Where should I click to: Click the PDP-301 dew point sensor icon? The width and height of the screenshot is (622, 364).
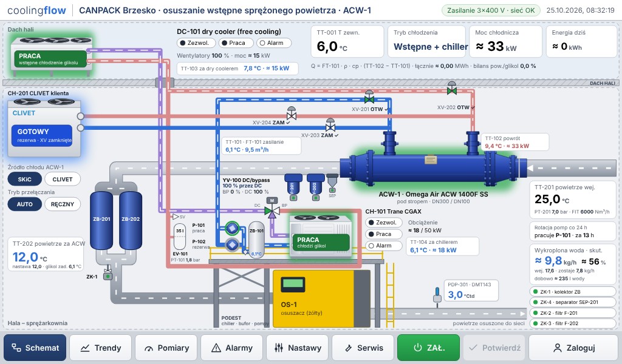[x=437, y=297]
